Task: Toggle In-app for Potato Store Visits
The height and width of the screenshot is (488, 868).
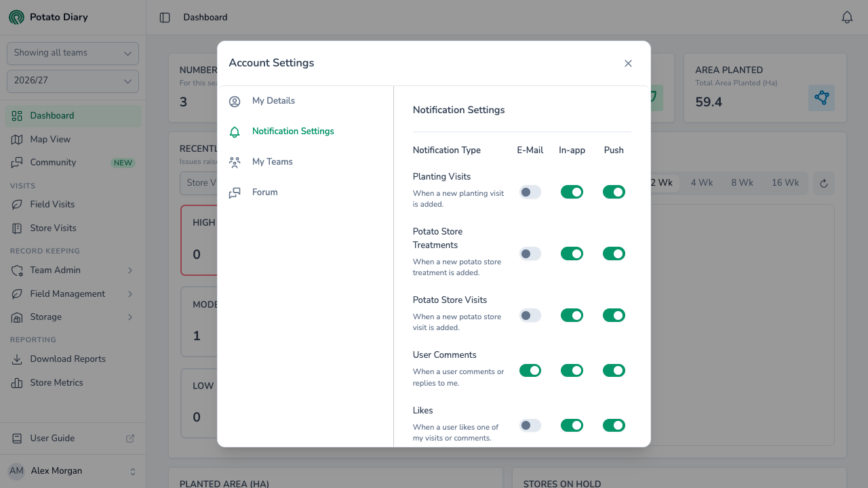Action: [x=572, y=315]
